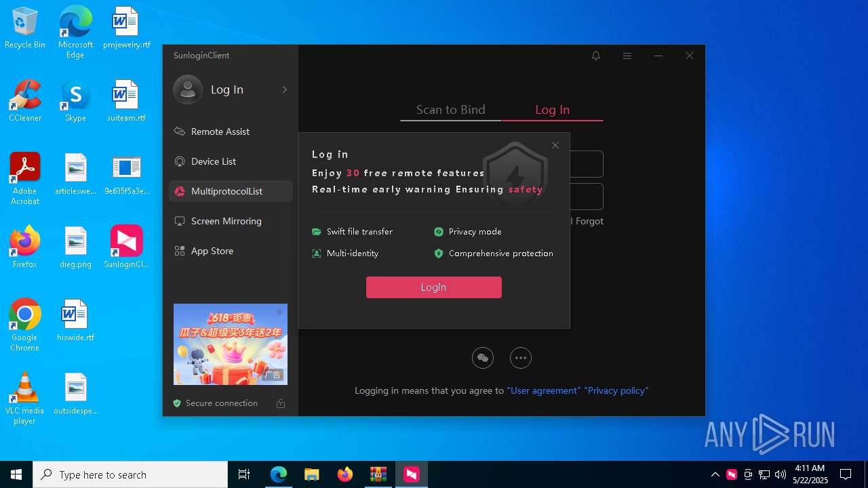Open Task View on the taskbar
Screen dimensions: 868x488
click(x=244, y=474)
